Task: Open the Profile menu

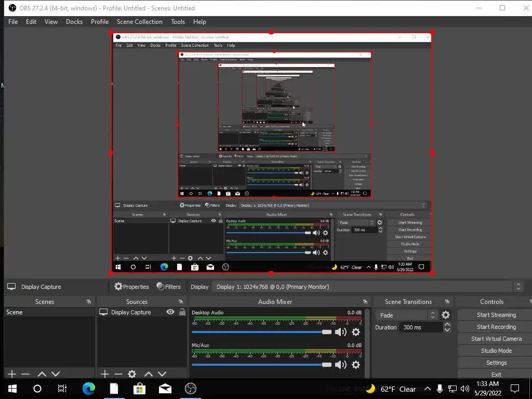Action: click(99, 22)
